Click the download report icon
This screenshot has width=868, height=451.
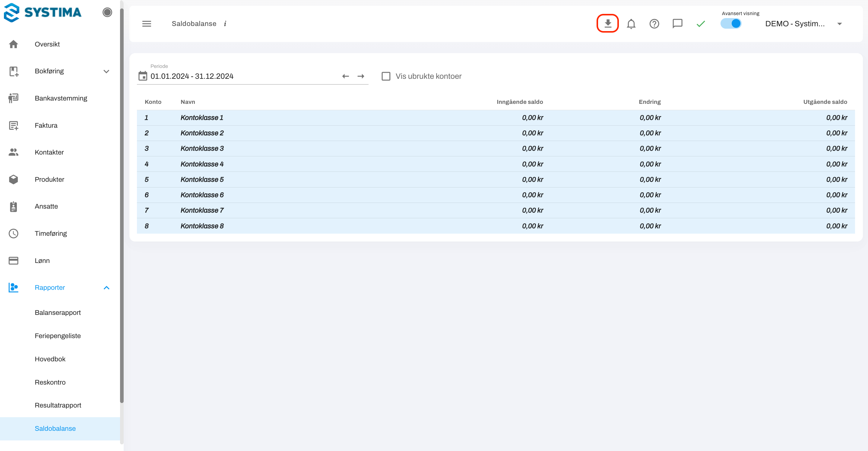point(607,24)
